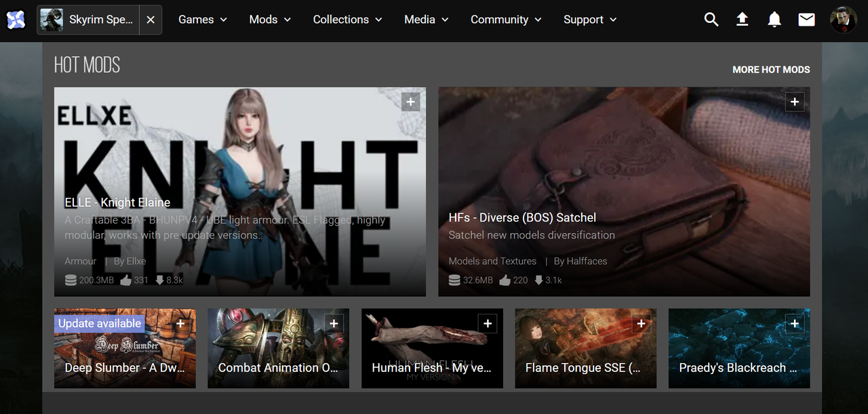Viewport: 868px width, 414px height.
Task: Click the Skyrim Special Edition game button
Action: [x=88, y=20]
